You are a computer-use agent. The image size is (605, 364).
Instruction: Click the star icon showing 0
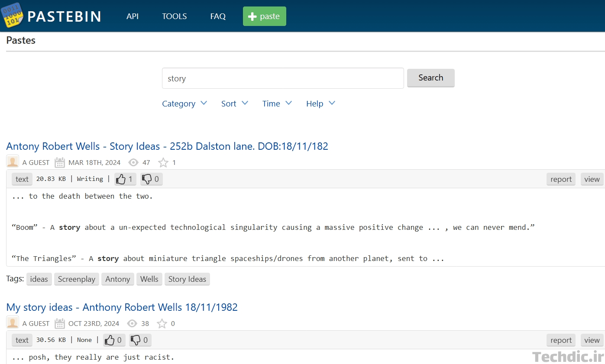point(162,324)
